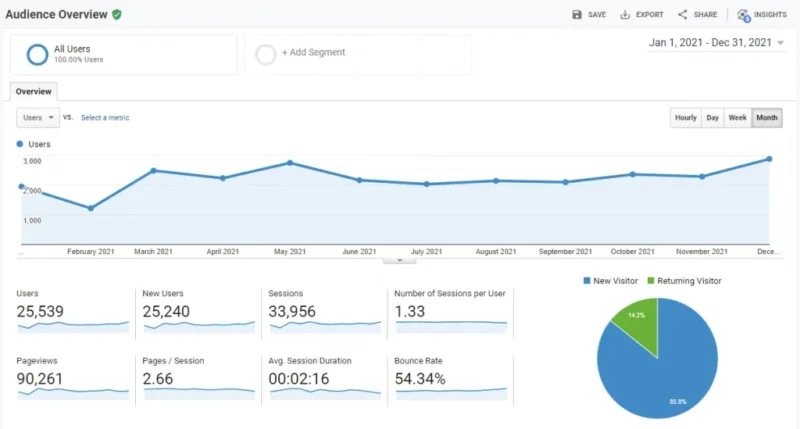Viewport: 800px width, 429px height.
Task: Click the Export download icon
Action: [625, 15]
